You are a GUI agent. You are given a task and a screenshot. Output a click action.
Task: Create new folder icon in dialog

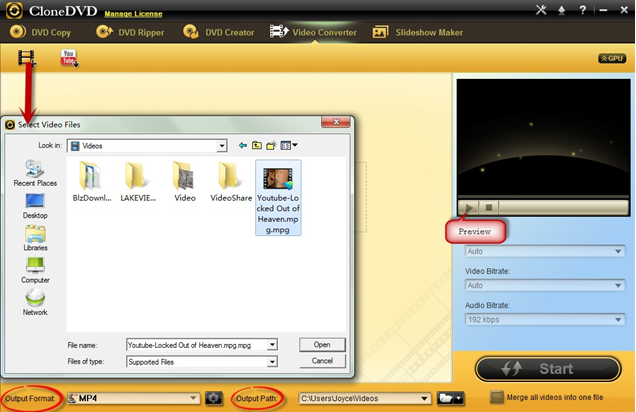click(x=271, y=145)
